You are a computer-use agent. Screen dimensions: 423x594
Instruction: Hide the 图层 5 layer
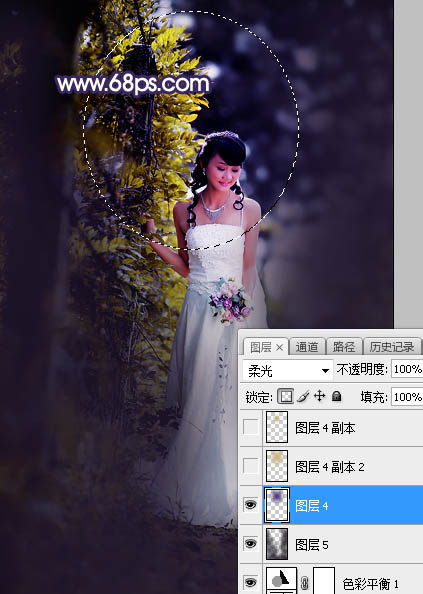[x=250, y=544]
